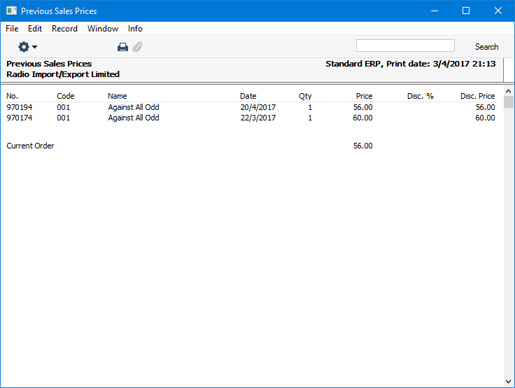The height and width of the screenshot is (388, 515).
Task: Click the app icon in the title bar
Action: [x=11, y=11]
